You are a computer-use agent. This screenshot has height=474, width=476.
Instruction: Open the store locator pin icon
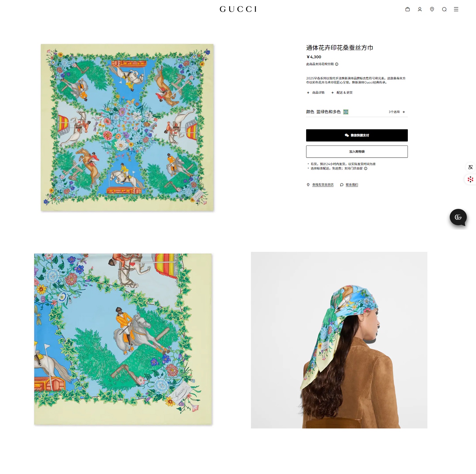pos(432,9)
